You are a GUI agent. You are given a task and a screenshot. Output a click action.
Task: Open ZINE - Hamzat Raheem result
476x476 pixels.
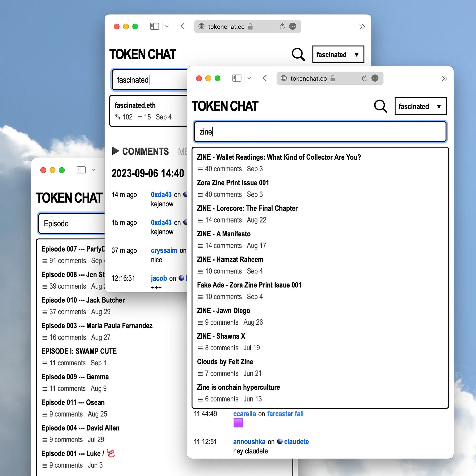[230, 259]
